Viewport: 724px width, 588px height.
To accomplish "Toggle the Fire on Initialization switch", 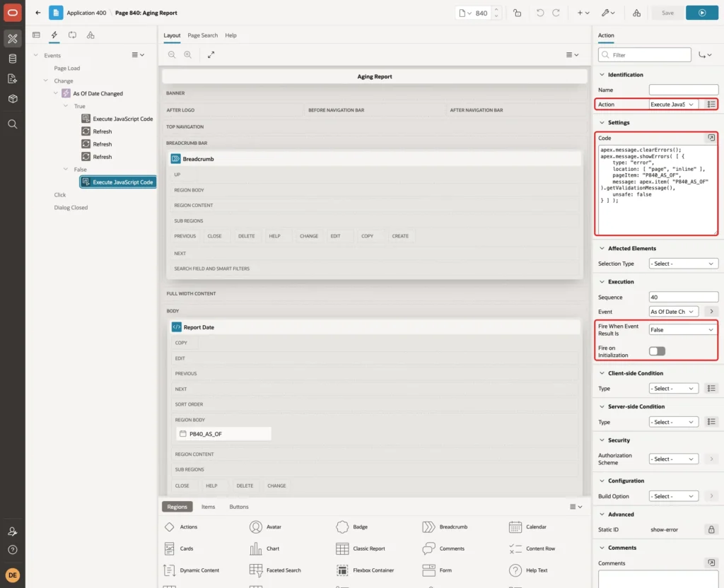I will pos(657,351).
